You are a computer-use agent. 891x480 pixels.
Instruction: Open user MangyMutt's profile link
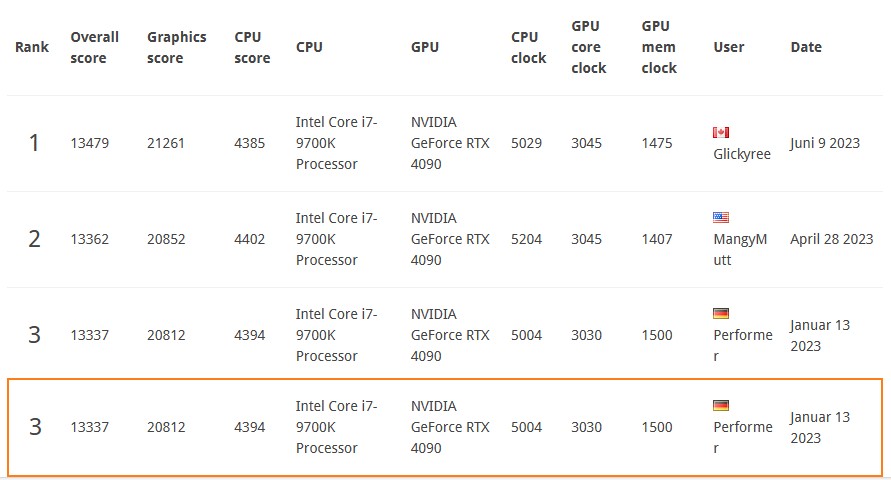[x=740, y=249]
